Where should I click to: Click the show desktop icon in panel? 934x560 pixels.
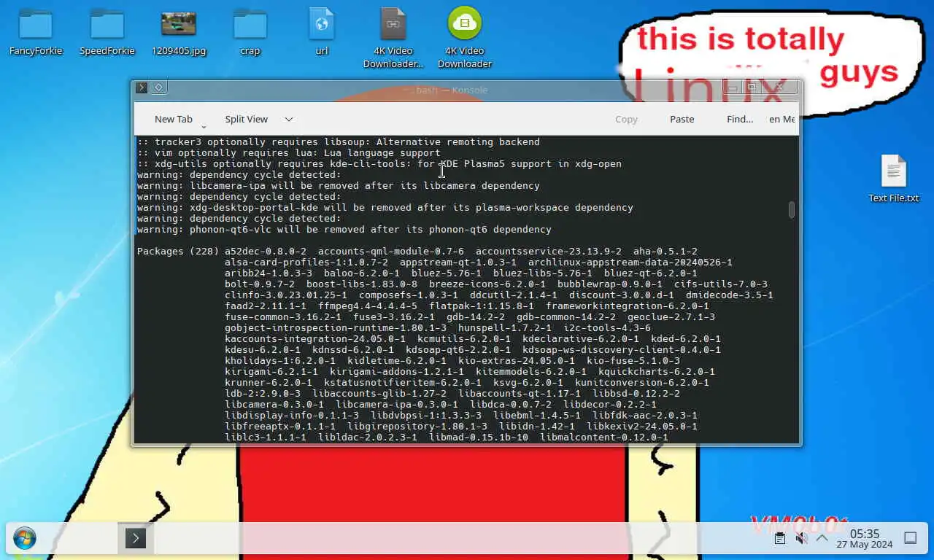pyautogui.click(x=911, y=538)
